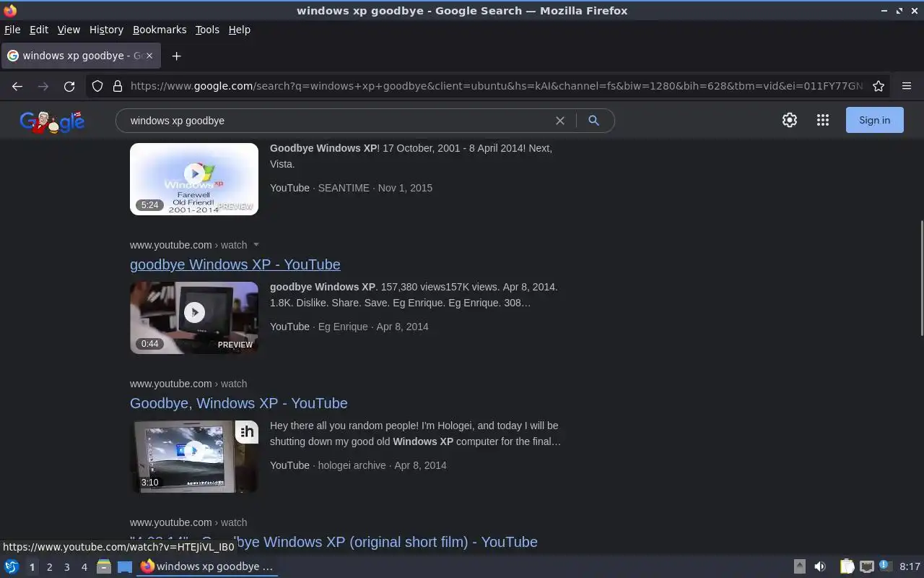Open the File menu

(x=12, y=30)
